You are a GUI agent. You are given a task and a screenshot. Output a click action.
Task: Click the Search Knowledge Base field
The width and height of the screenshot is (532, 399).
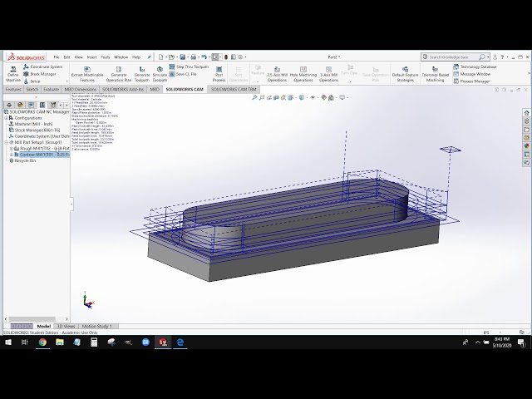click(452, 57)
